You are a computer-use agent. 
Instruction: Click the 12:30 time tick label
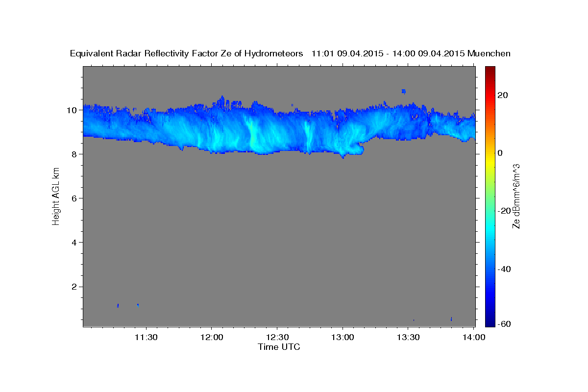pyautogui.click(x=277, y=337)
